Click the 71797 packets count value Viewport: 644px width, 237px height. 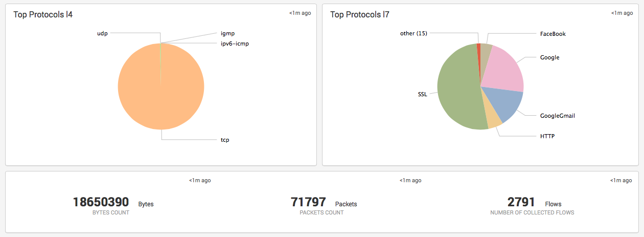308,202
